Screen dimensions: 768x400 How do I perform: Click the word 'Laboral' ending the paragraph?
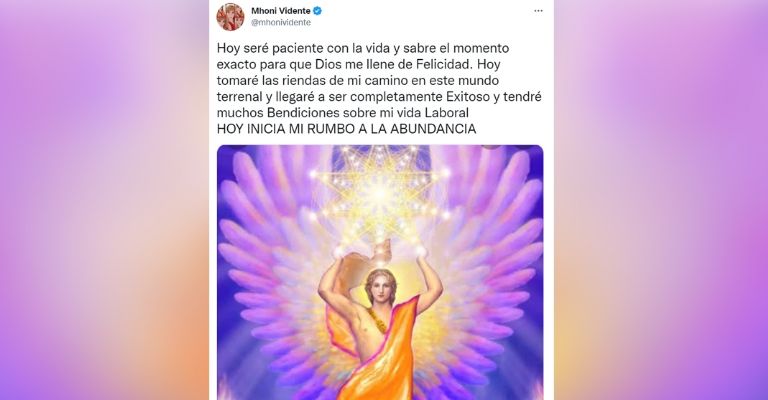click(447, 113)
